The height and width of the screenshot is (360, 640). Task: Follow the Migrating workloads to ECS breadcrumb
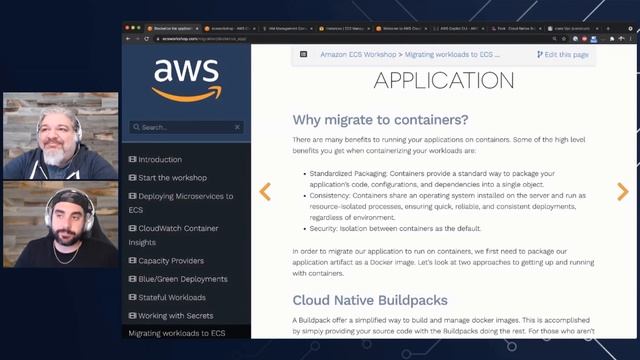(452, 54)
